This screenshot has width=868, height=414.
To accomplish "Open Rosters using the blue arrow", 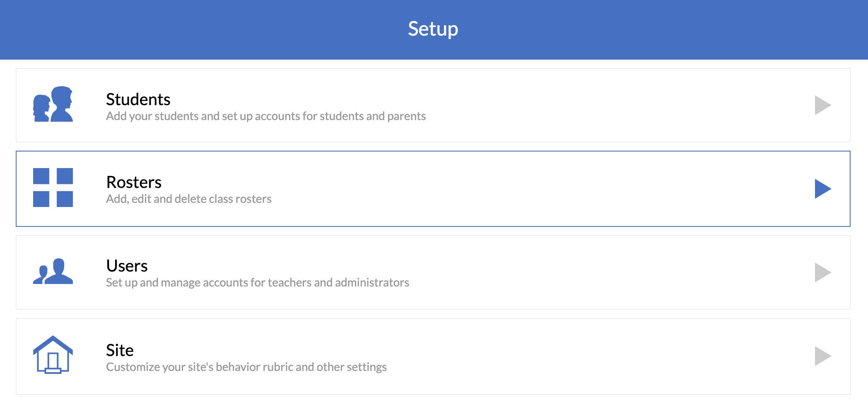I will pos(822,189).
